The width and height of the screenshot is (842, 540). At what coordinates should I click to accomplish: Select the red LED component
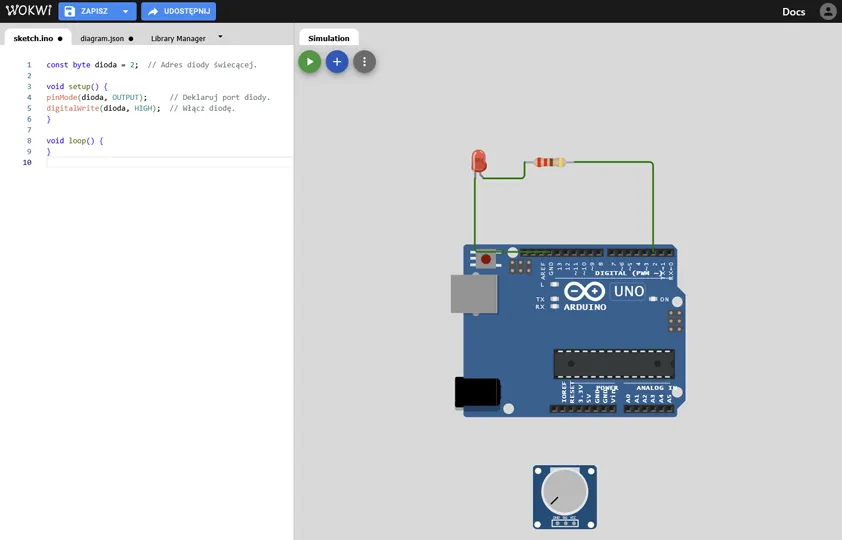tap(478, 161)
